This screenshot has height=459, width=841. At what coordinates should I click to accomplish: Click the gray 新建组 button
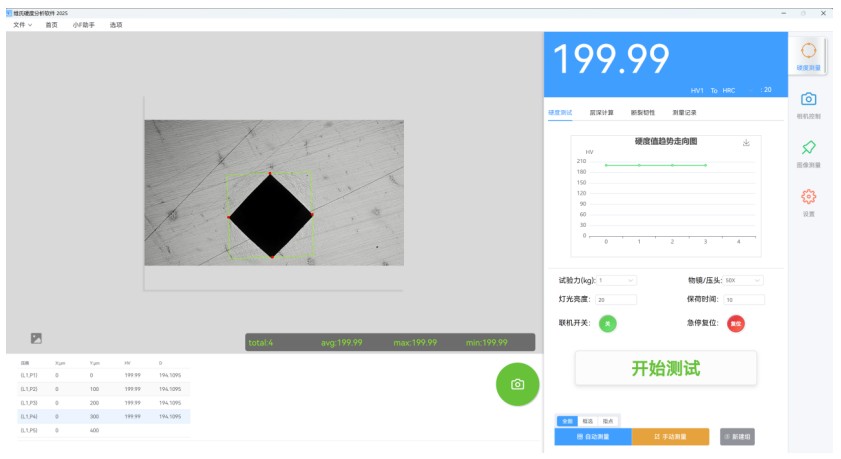[x=737, y=436]
